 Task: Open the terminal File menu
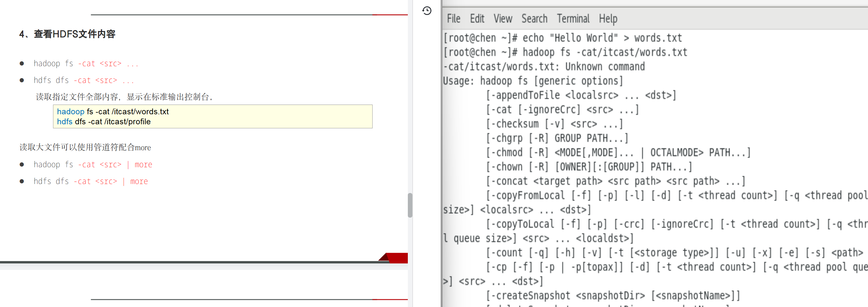[453, 19]
